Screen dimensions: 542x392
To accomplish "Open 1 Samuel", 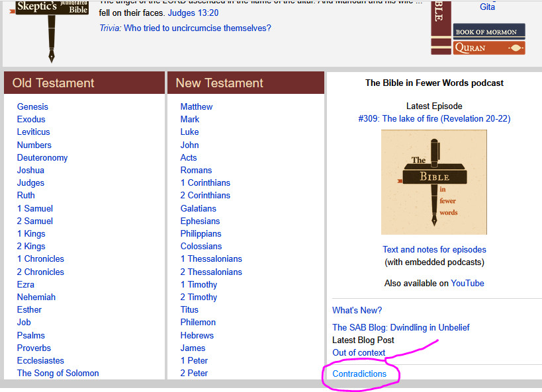I will pos(35,209).
